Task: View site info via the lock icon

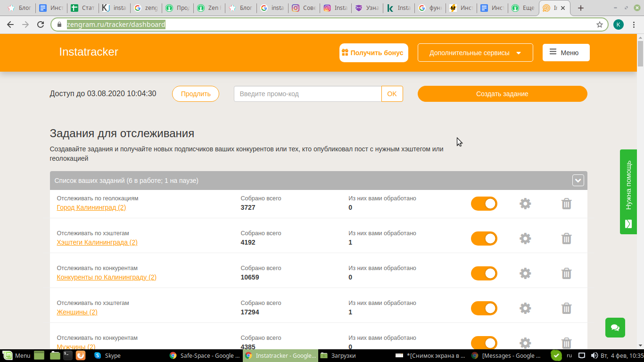Action: (59, 25)
